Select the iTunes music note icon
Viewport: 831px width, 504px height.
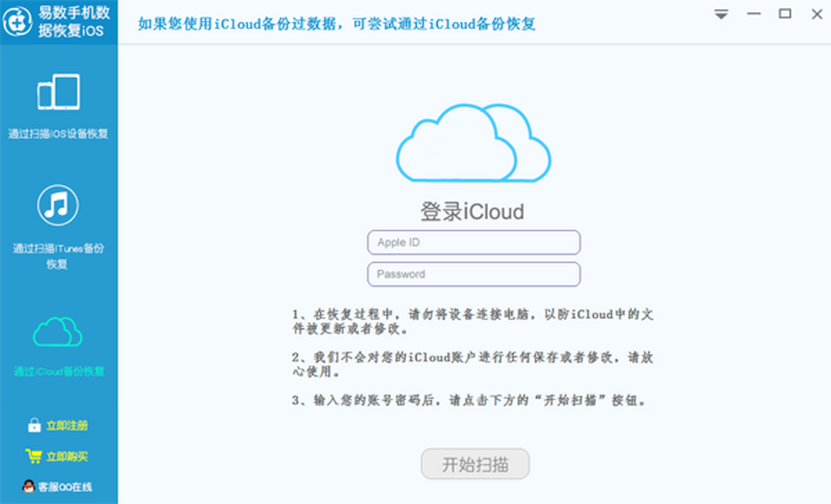(x=58, y=205)
